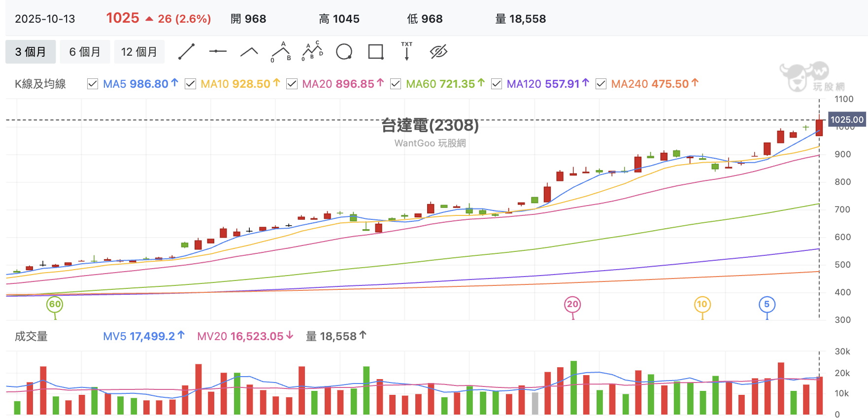Show the 12 個月 chart range
868x419 pixels.
[139, 52]
